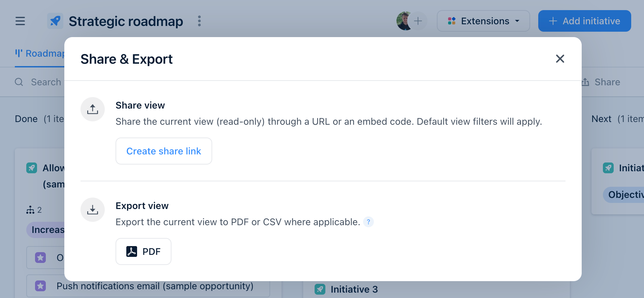The width and height of the screenshot is (644, 298).
Task: Click the help question mark beside export description
Action: [368, 222]
